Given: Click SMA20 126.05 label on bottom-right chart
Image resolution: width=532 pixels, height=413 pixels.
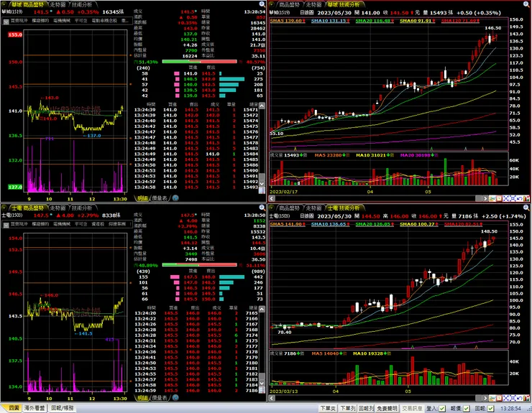Looking at the screenshot, I should point(375,224).
